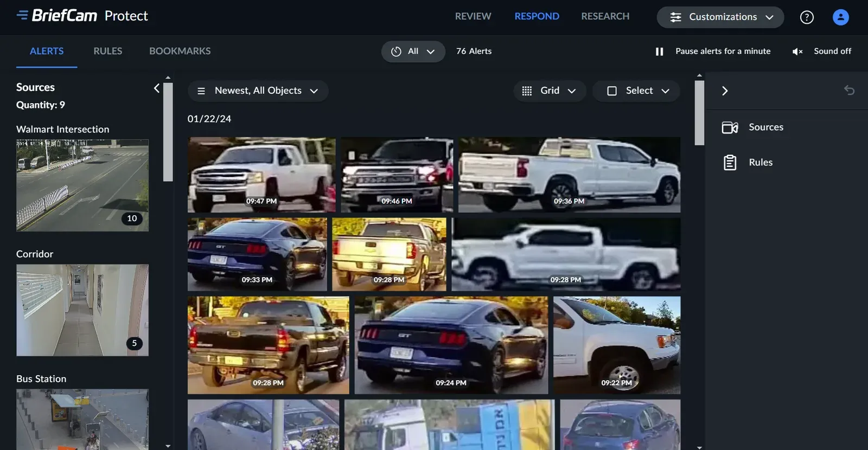
Task: Open the user profile avatar
Action: click(840, 17)
